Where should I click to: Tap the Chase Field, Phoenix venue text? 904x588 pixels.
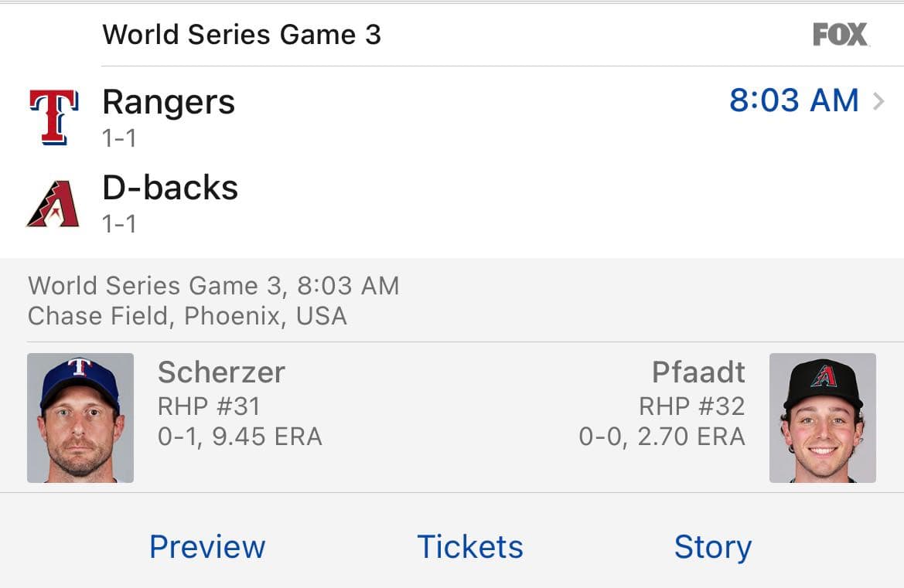click(x=187, y=316)
